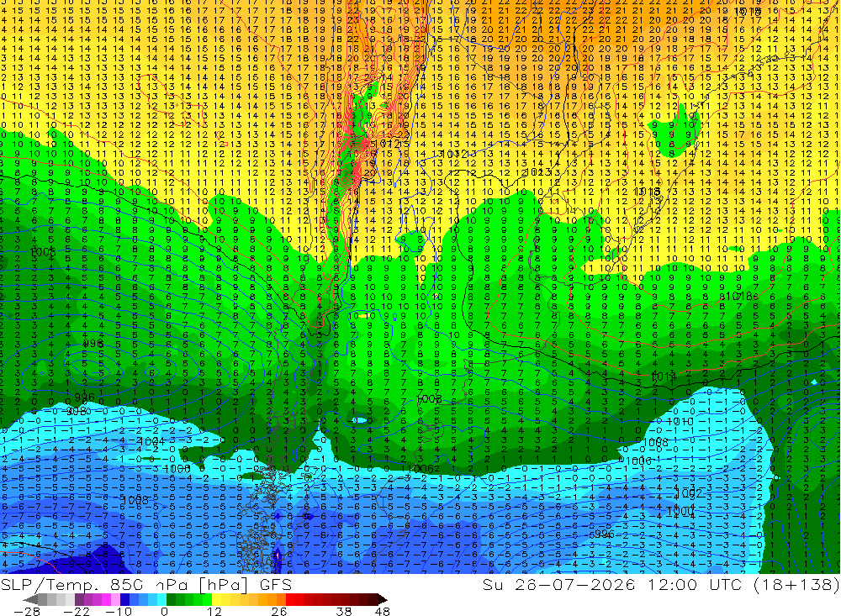The width and height of the screenshot is (841, 616).
Task: Click the right arrow end of color legend
Action: [x=383, y=599]
